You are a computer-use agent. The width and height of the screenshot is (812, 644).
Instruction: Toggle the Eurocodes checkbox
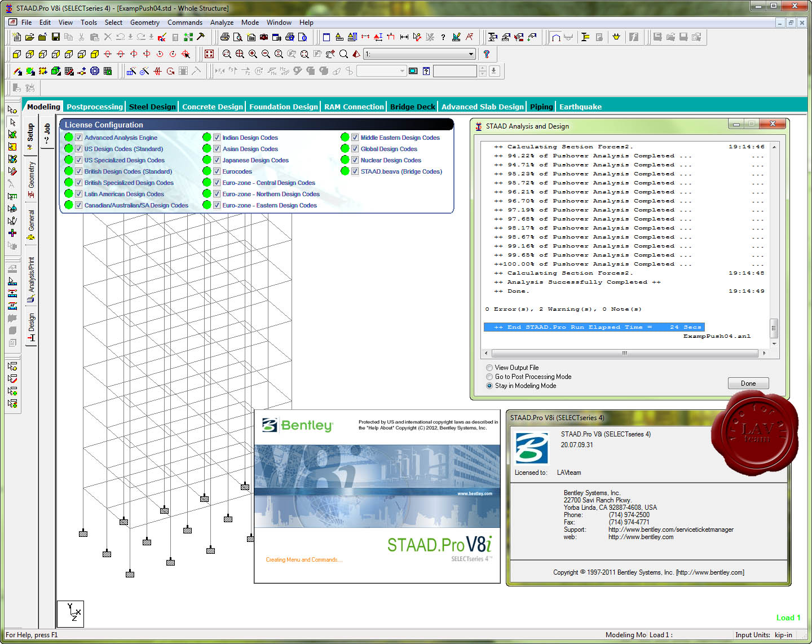217,171
